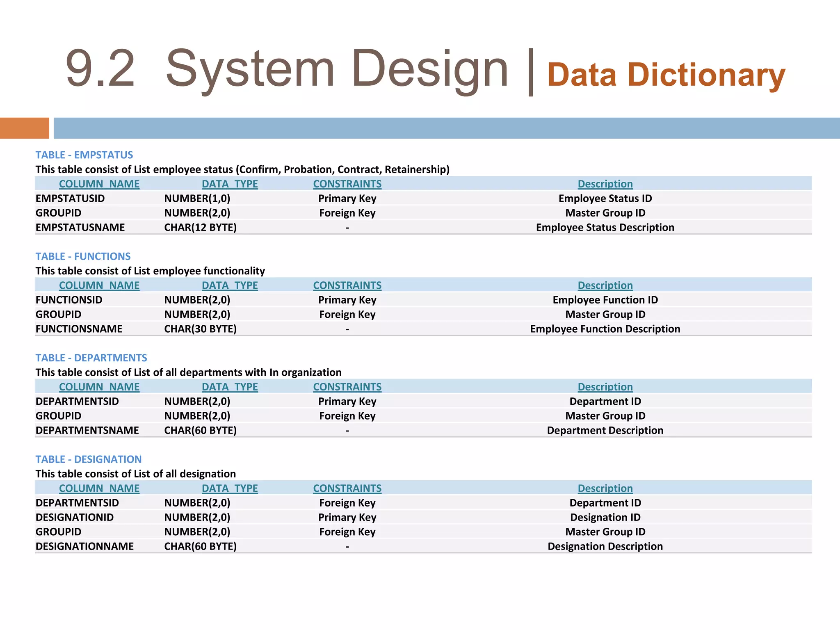Screen dimensions: 840x630
Task: Click DATA_TYPE header in the FUNCTIONS table
Action: (230, 285)
